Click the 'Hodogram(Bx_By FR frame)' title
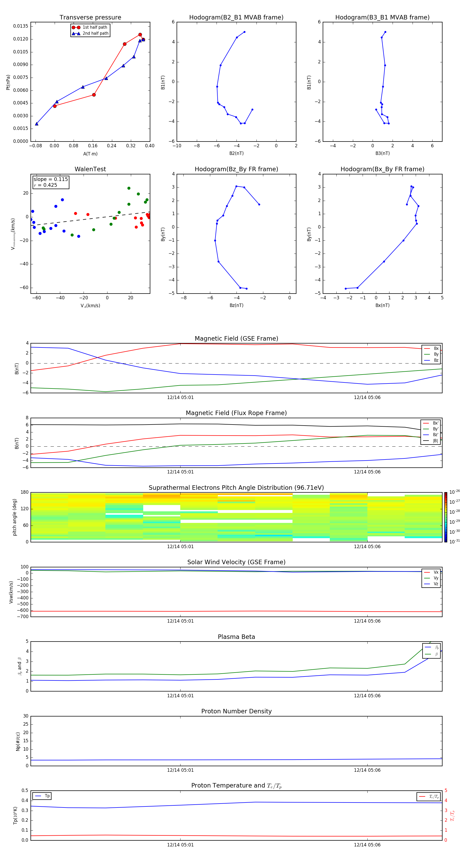Image resolution: width=473 pixels, height=868 pixels. click(x=382, y=169)
